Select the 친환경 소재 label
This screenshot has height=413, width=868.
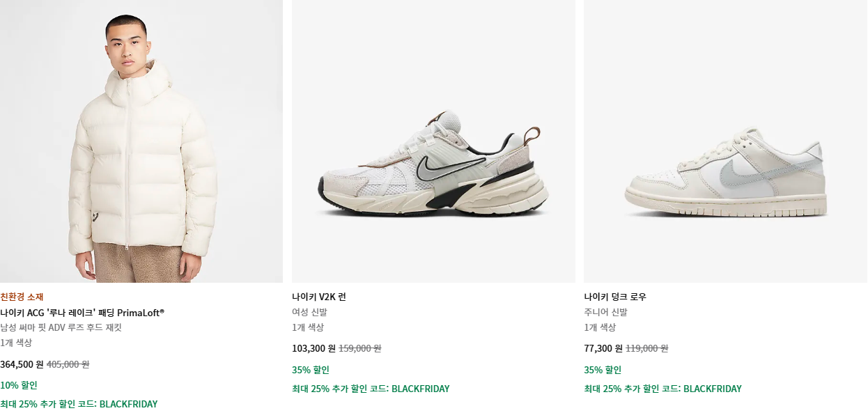click(22, 297)
